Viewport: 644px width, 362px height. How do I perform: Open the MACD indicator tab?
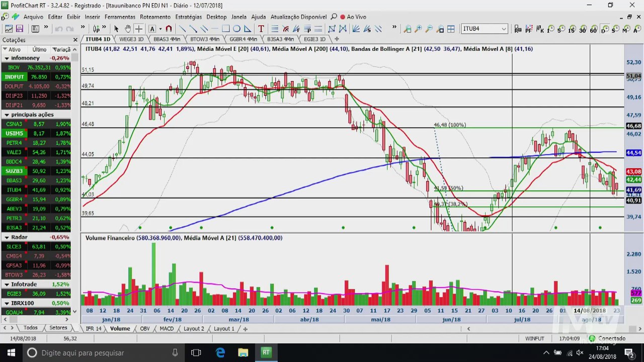[166, 328]
